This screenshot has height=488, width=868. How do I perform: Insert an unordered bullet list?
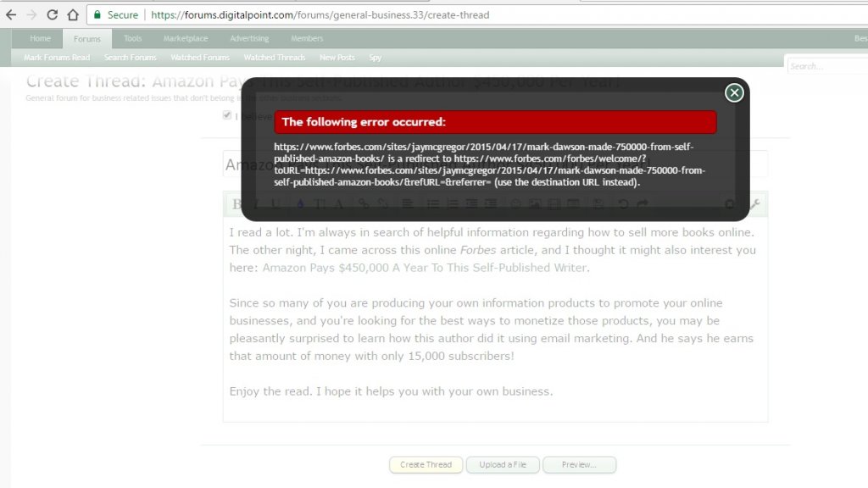(x=433, y=204)
